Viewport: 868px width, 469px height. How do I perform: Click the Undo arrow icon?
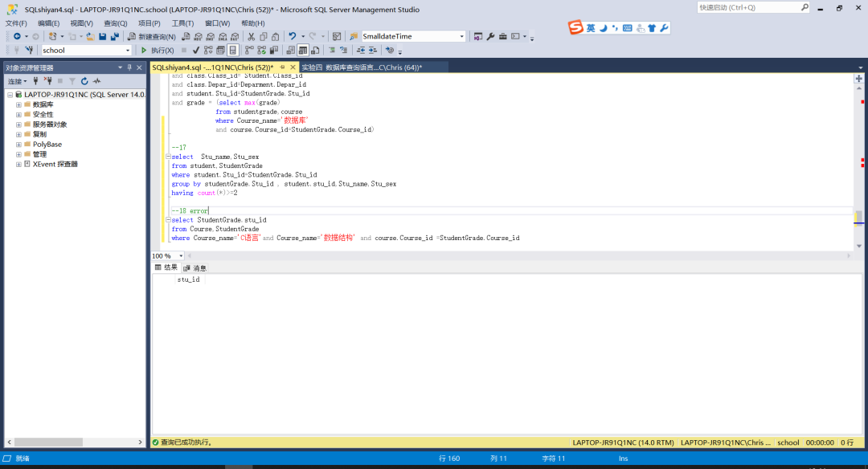[x=293, y=36]
